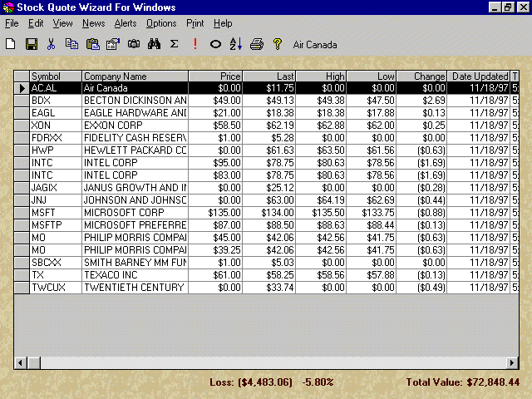Click the binoculars Find icon

pyautogui.click(x=154, y=44)
